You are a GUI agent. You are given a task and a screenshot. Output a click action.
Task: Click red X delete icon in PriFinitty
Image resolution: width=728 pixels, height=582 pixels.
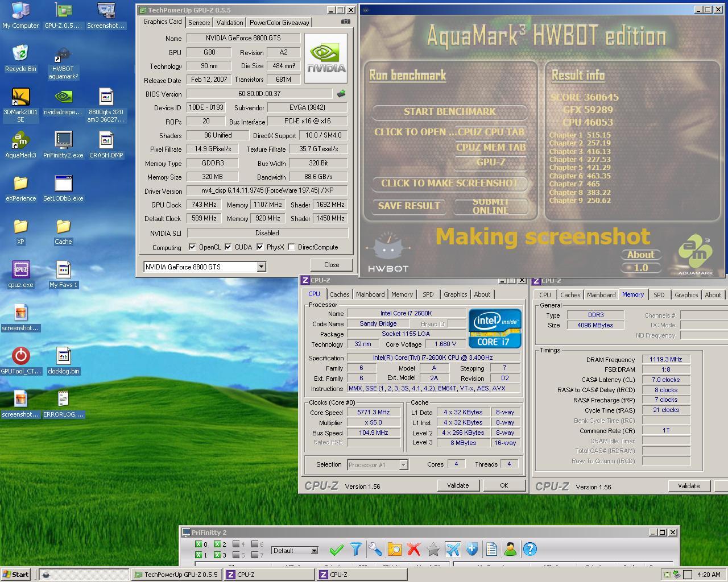click(x=414, y=550)
